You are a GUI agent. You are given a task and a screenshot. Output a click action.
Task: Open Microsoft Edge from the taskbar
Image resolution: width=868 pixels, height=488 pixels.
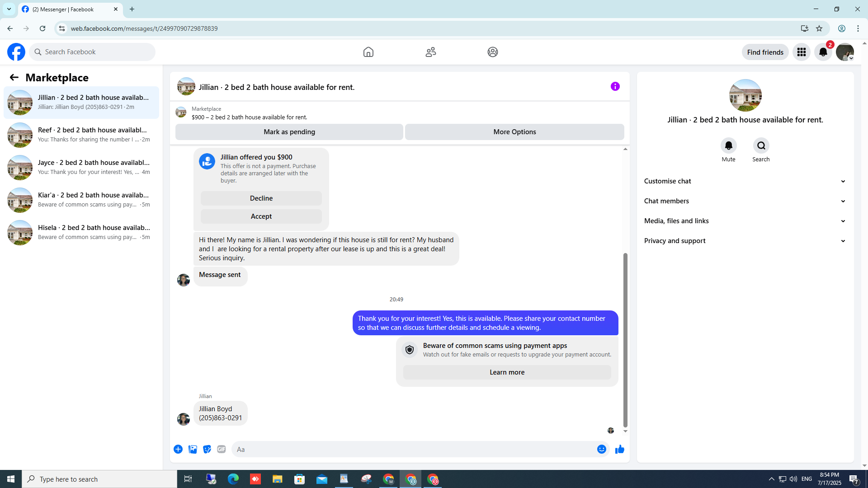(233, 479)
